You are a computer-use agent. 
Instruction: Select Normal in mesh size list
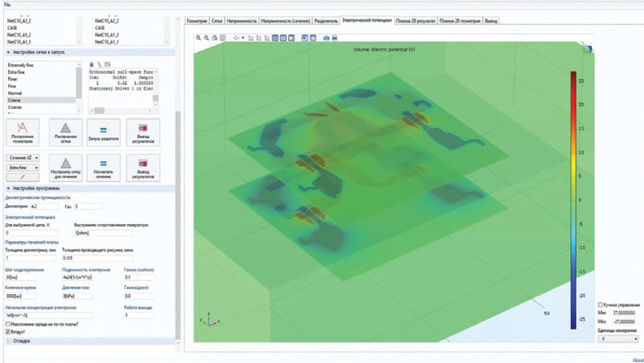(x=41, y=93)
